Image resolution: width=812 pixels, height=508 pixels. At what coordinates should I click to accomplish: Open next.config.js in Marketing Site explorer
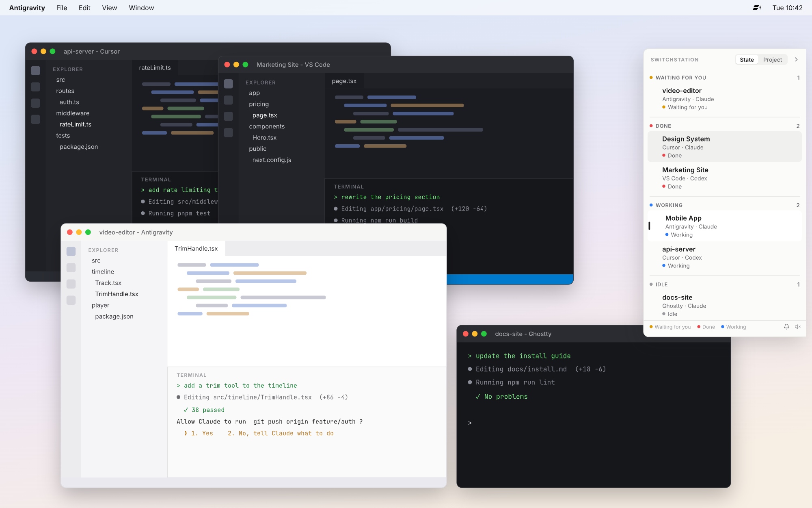pos(272,160)
